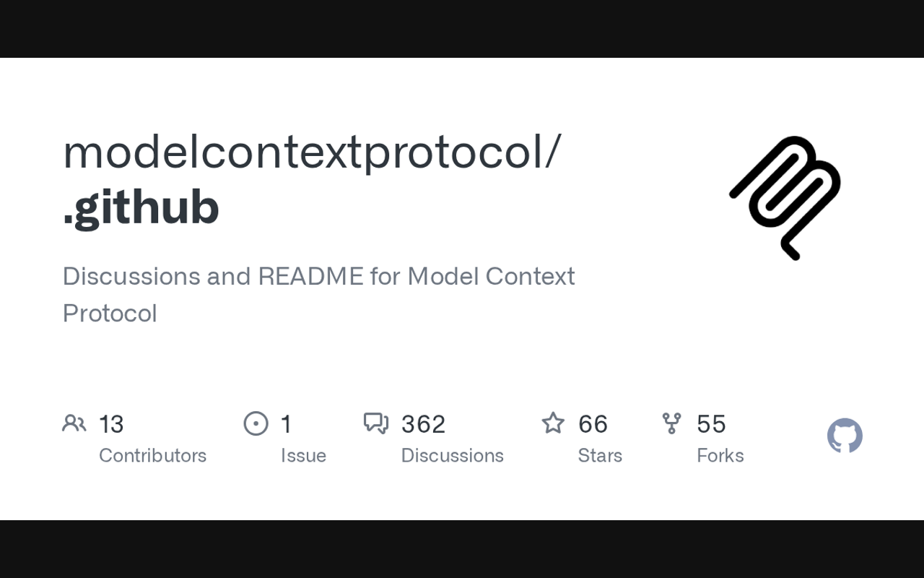Click the Issue circle-dot icon
The width and height of the screenshot is (924, 578).
click(256, 423)
